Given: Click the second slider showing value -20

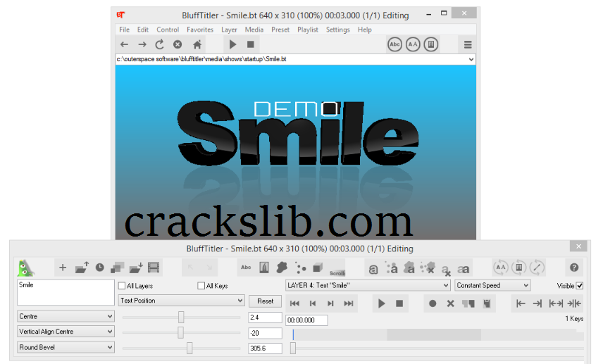Looking at the screenshot, I should [x=181, y=332].
